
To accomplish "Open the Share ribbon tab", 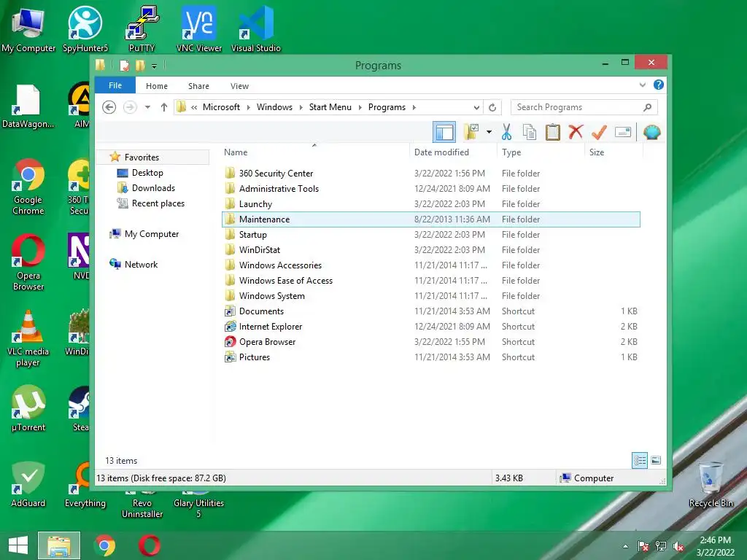I will click(198, 86).
